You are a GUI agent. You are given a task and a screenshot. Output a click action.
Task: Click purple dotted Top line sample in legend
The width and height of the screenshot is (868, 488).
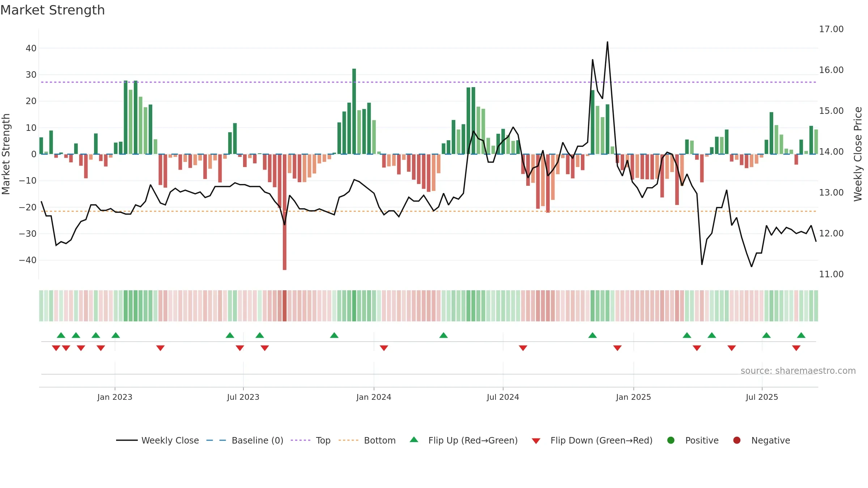[301, 440]
